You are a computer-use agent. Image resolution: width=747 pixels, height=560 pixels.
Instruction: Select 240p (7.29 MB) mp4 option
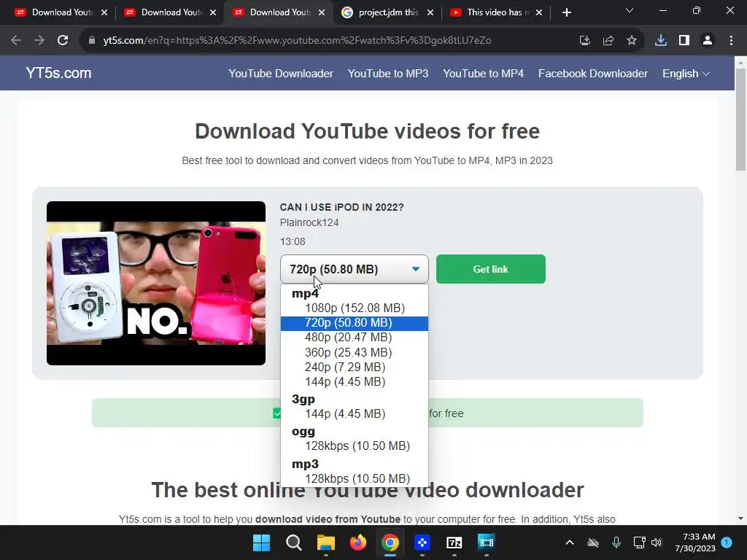pyautogui.click(x=355, y=367)
